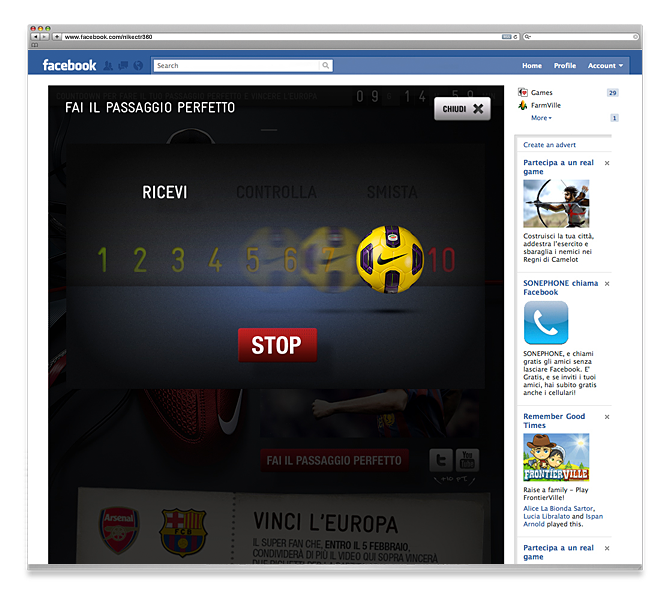Click the red STOP button
Screen dimensions: 670x607
tap(277, 345)
